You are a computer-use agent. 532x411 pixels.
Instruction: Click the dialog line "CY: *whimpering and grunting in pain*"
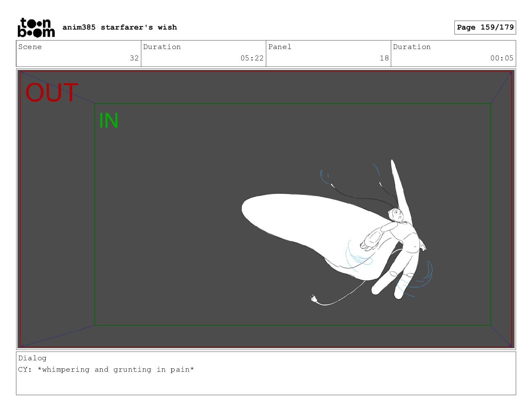106,370
